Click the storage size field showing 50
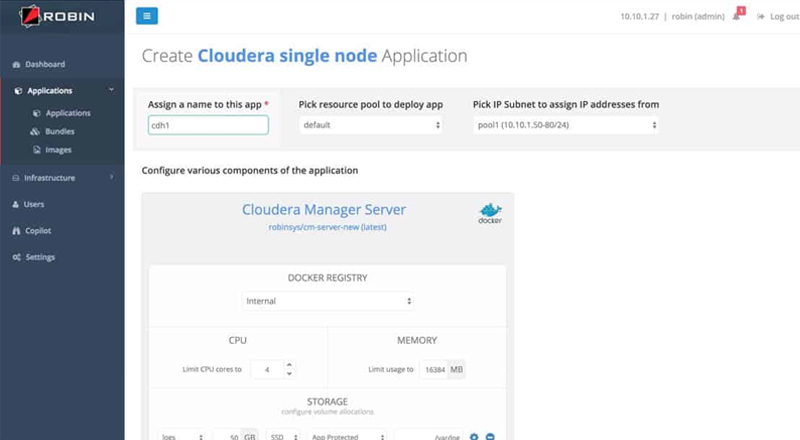The height and width of the screenshot is (440, 800). click(227, 436)
